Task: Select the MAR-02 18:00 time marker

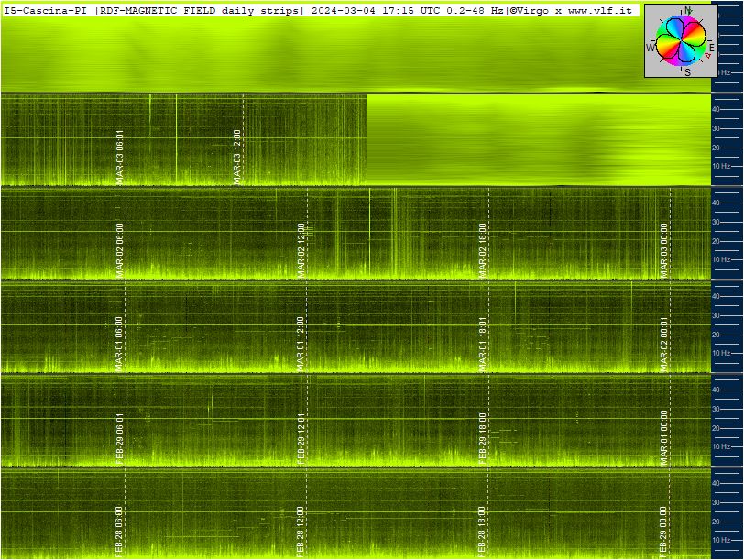Action: (483, 250)
